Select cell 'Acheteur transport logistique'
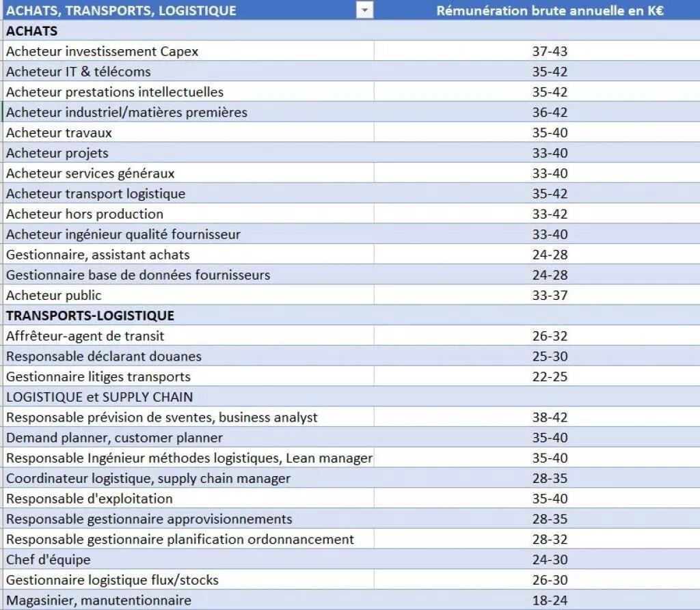Viewport: 700px width, 610px height. [x=189, y=193]
